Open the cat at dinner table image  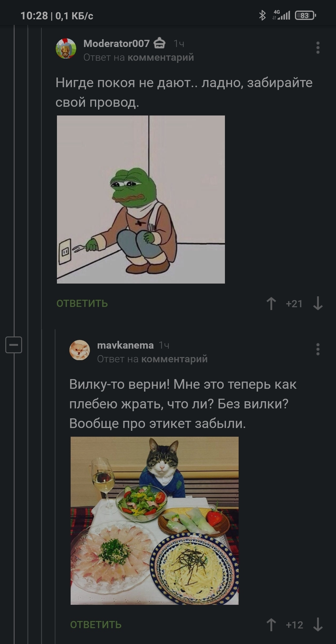click(155, 521)
